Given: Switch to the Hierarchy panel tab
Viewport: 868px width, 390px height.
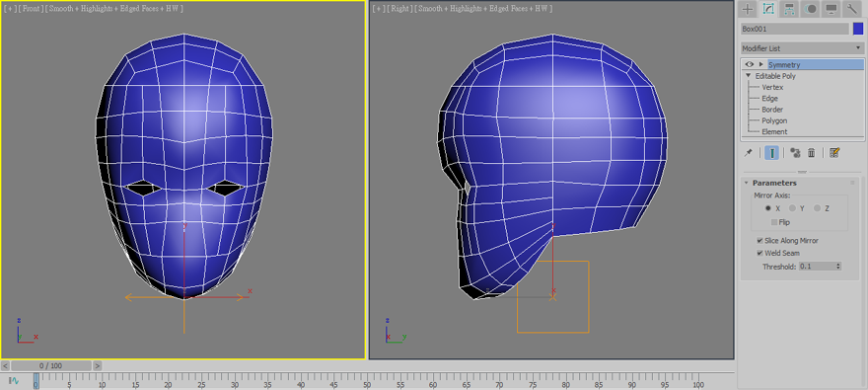Looking at the screenshot, I should (789, 8).
